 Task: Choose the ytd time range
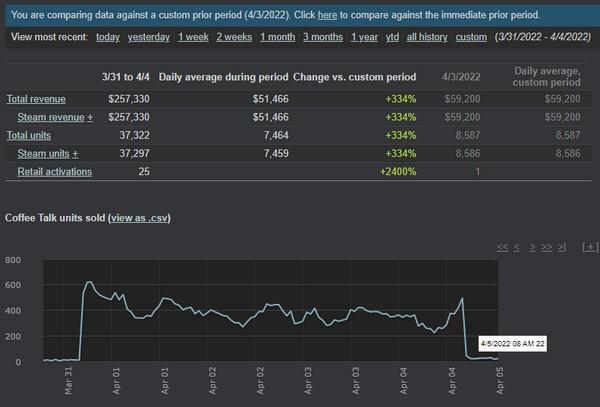point(392,37)
